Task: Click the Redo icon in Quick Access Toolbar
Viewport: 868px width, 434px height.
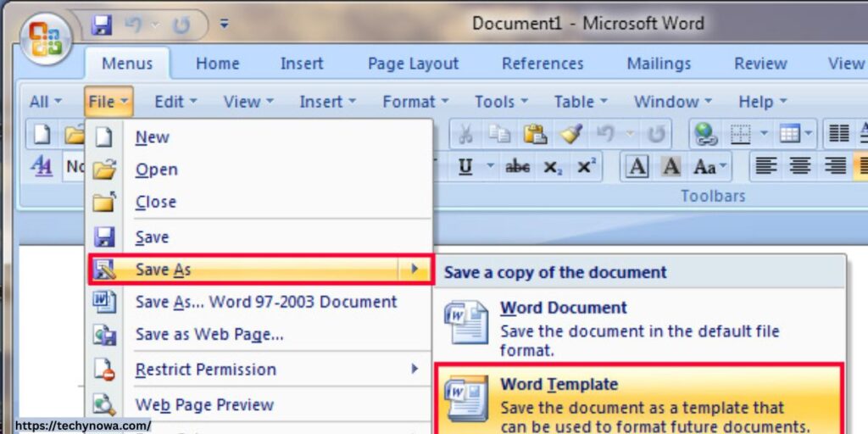Action: [181, 25]
